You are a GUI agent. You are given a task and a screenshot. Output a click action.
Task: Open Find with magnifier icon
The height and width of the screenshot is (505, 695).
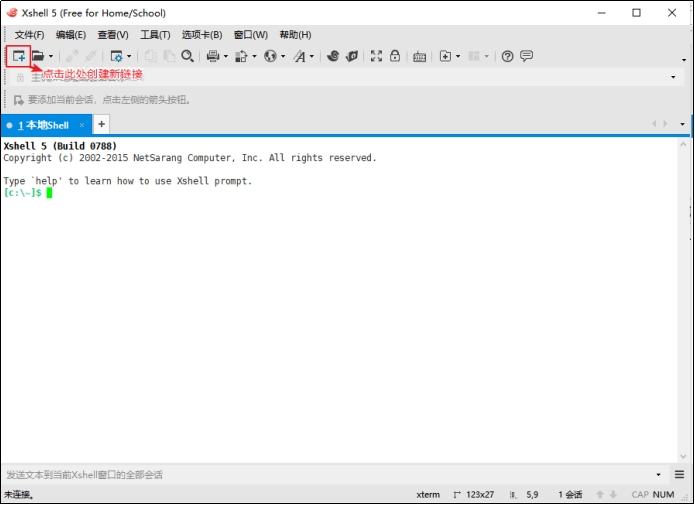coord(187,56)
